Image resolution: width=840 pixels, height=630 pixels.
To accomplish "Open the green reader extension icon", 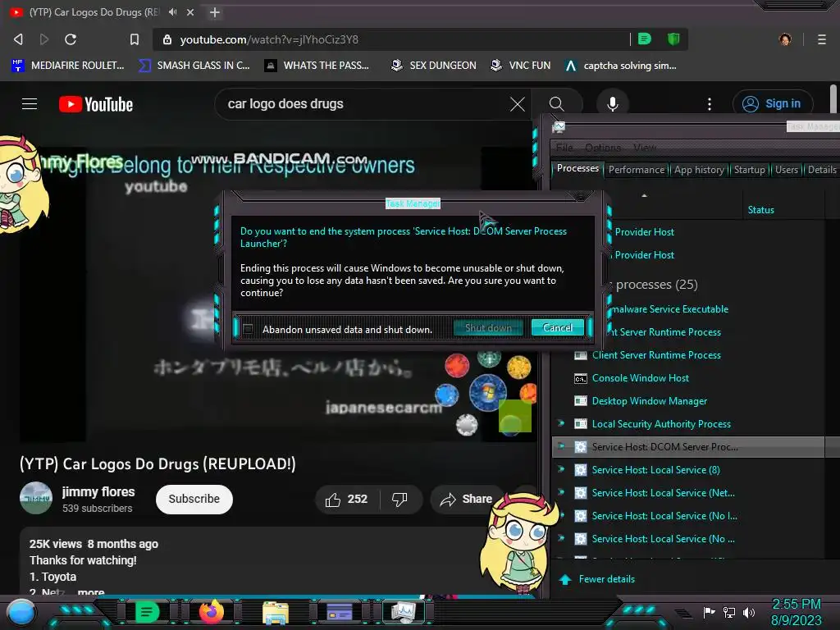I will (x=645, y=39).
